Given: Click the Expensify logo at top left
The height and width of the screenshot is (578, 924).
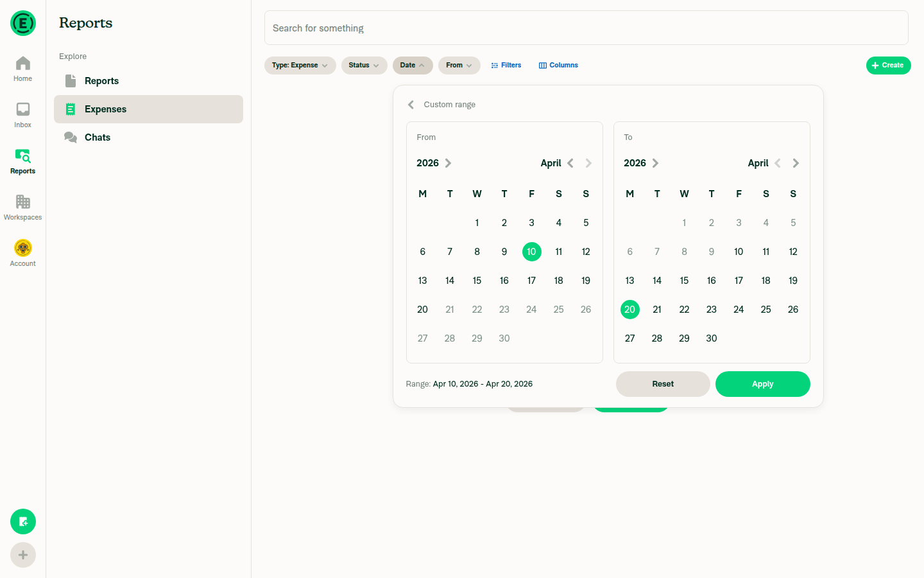Looking at the screenshot, I should click(x=23, y=23).
